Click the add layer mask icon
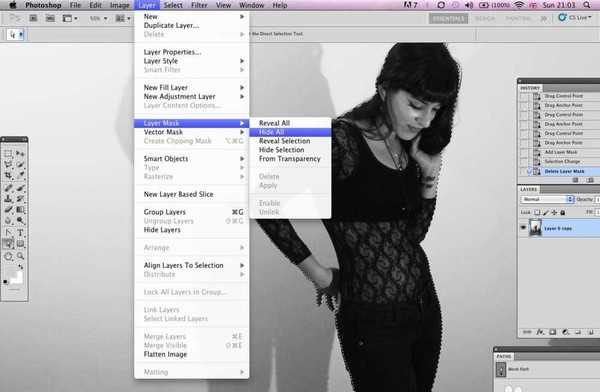The width and height of the screenshot is (600, 392). coord(553,332)
